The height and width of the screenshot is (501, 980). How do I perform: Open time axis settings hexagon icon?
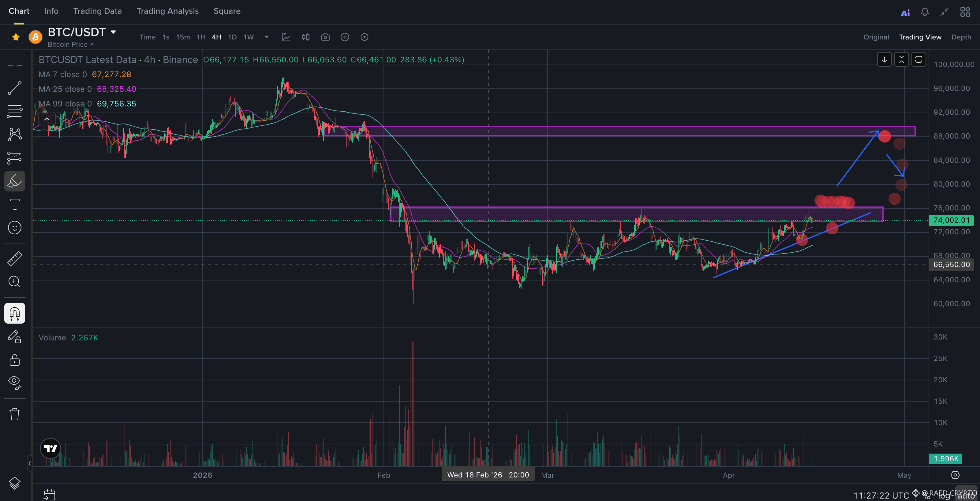[x=955, y=475]
